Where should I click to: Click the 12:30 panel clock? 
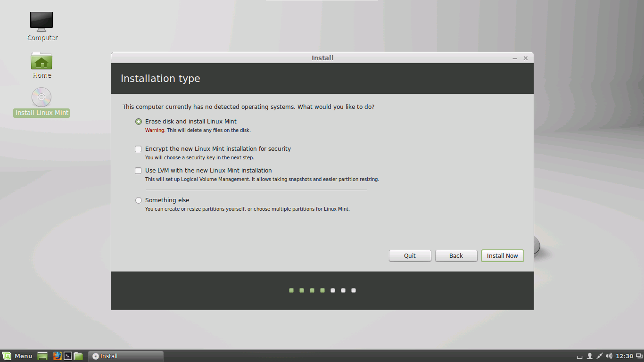(x=624, y=356)
